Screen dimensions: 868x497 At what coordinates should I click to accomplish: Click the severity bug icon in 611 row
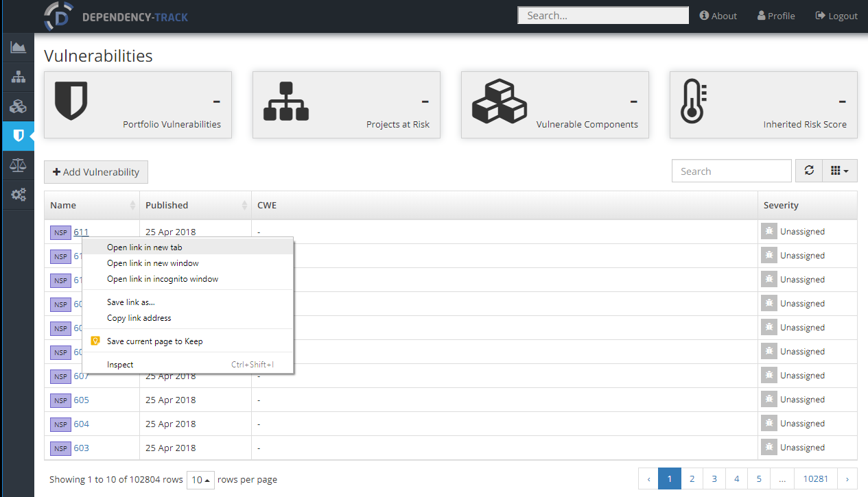[769, 232]
